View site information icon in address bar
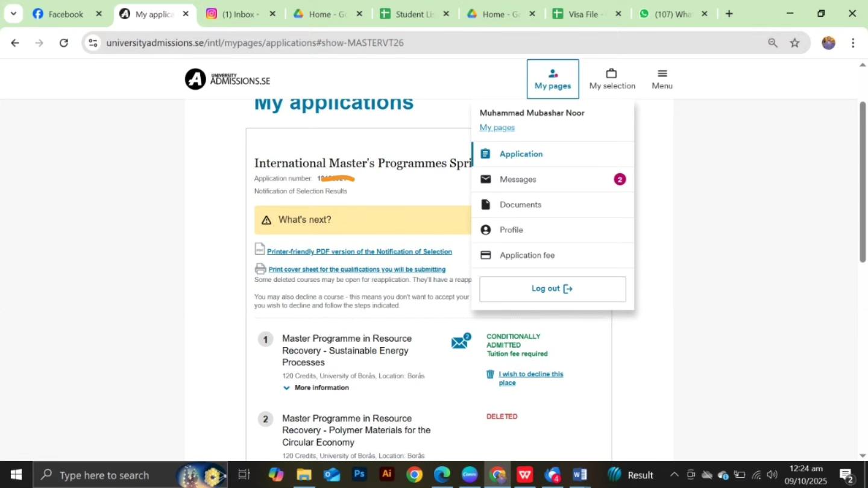The width and height of the screenshot is (868, 488). pos(93,43)
